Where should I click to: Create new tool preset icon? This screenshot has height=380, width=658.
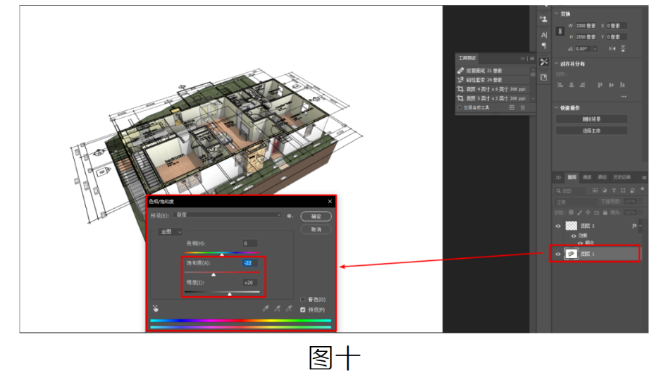click(x=512, y=107)
